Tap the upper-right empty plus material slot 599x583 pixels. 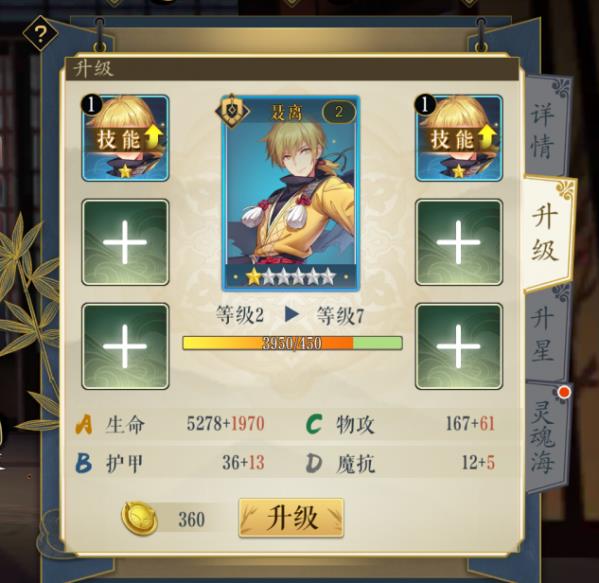click(x=459, y=242)
